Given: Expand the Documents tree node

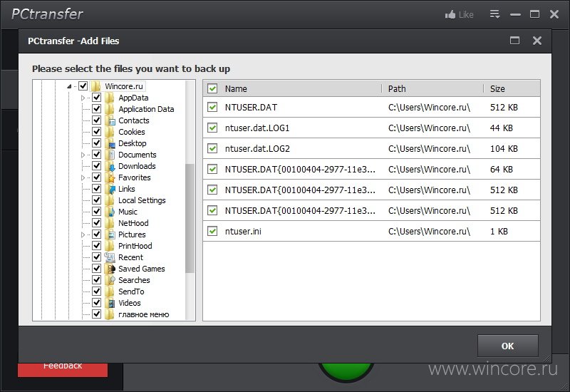Looking at the screenshot, I should pyautogui.click(x=83, y=155).
